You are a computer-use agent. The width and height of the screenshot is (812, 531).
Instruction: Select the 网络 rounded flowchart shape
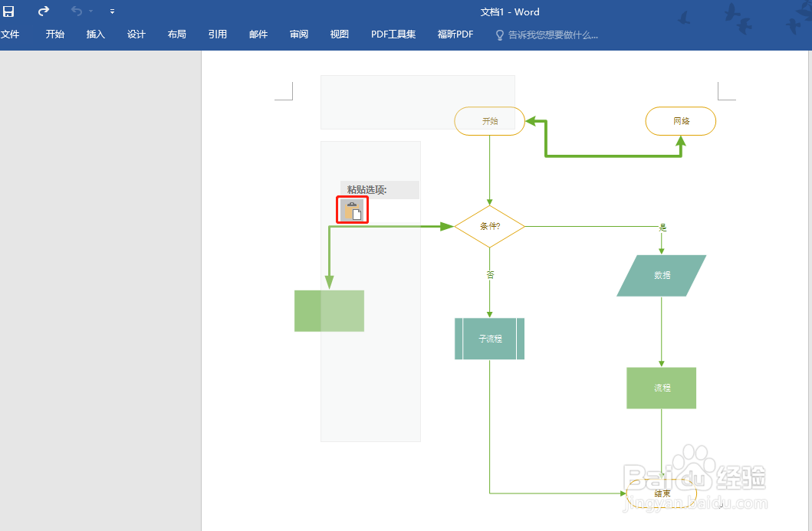[680, 121]
